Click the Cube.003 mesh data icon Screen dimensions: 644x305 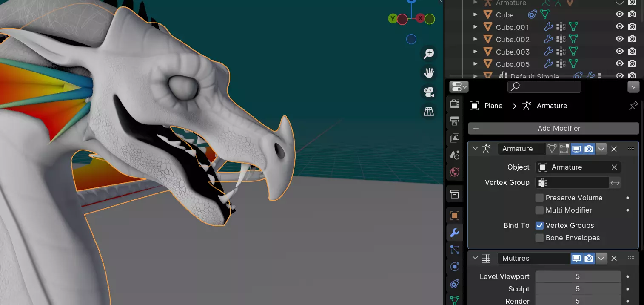tap(573, 52)
